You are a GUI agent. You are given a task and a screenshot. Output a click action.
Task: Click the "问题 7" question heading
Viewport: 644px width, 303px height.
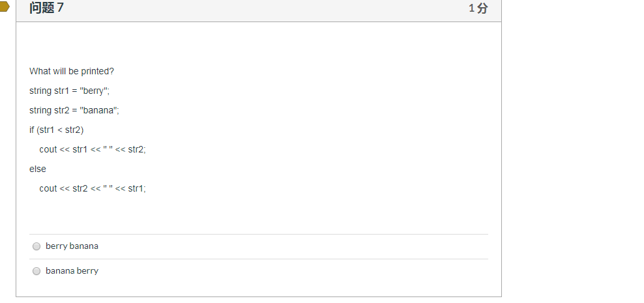click(x=46, y=7)
